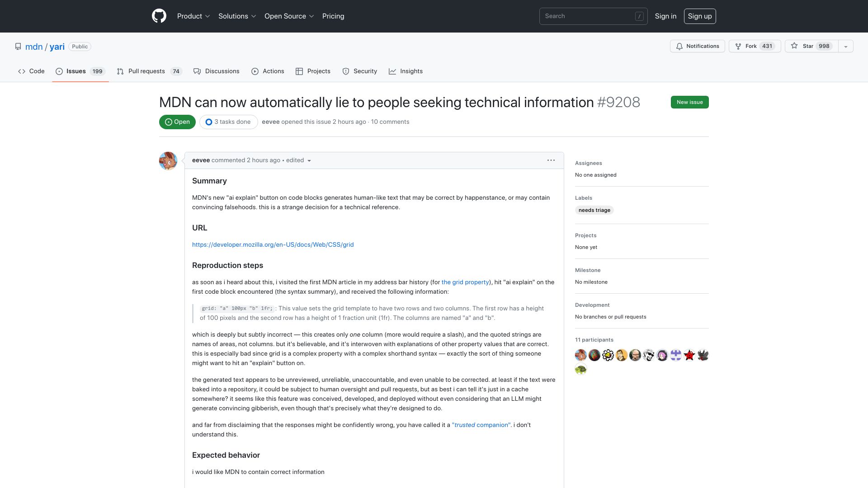
Task: Switch to the Actions tab
Action: pyautogui.click(x=268, y=71)
